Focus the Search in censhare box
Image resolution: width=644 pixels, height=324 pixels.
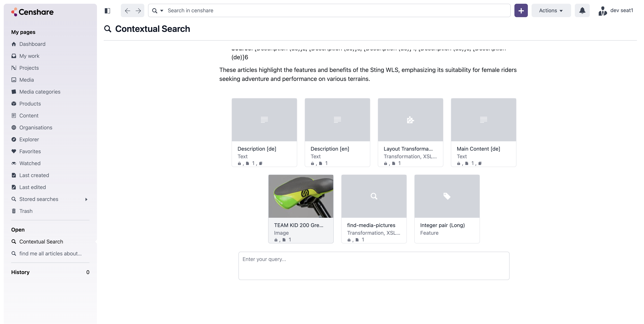[x=337, y=10]
